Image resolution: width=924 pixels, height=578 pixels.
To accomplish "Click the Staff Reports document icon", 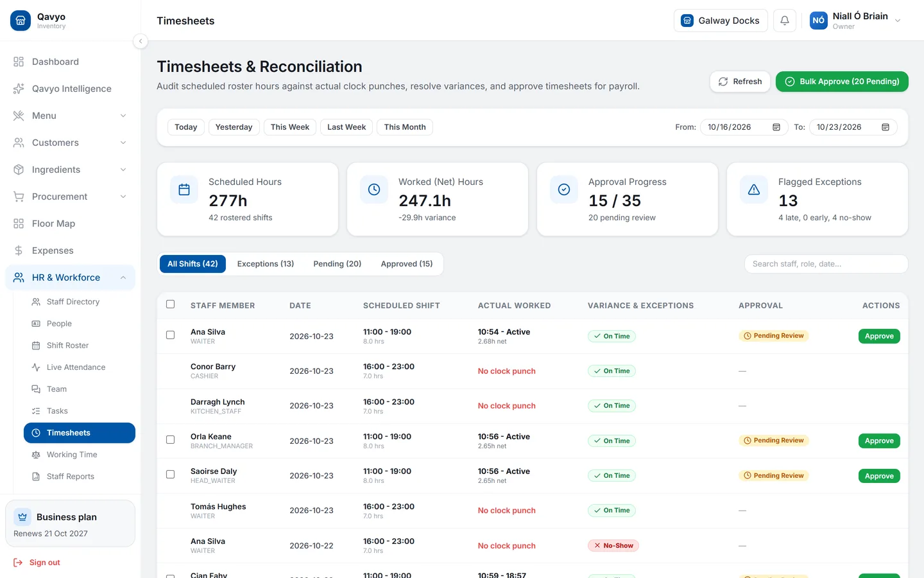I will [x=36, y=477].
